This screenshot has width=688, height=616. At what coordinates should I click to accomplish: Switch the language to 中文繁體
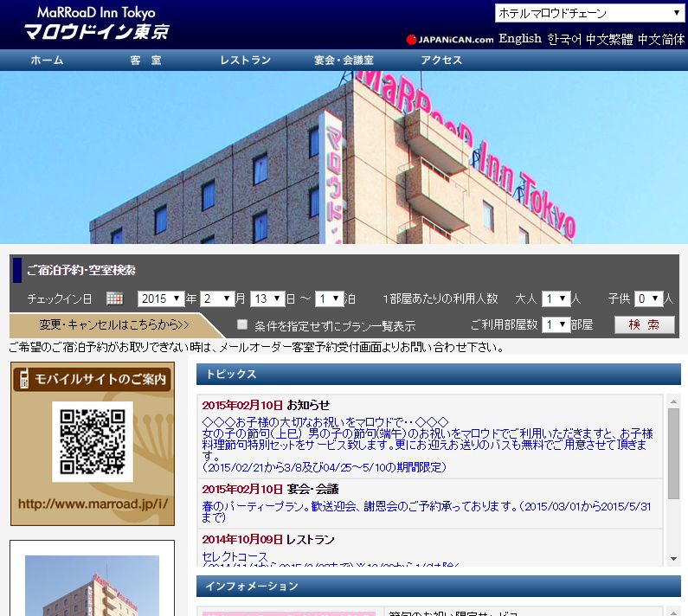click(x=609, y=39)
